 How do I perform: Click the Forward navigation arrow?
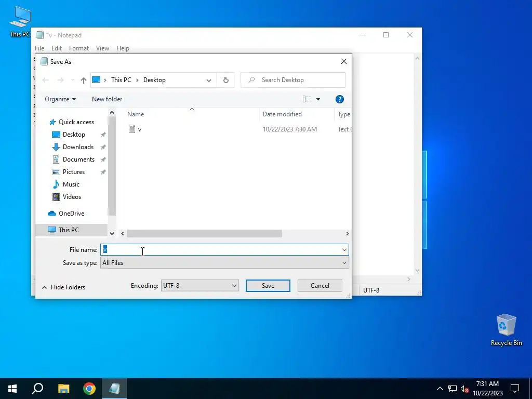point(60,80)
